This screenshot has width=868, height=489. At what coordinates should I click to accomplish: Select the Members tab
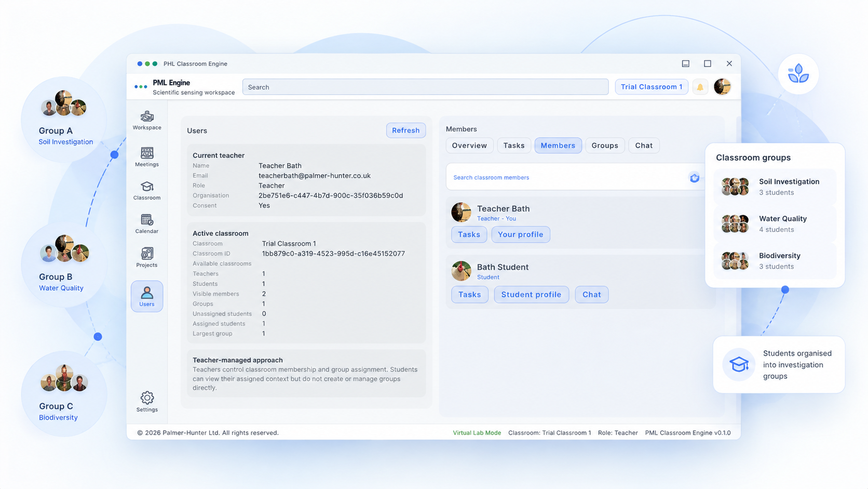click(558, 146)
